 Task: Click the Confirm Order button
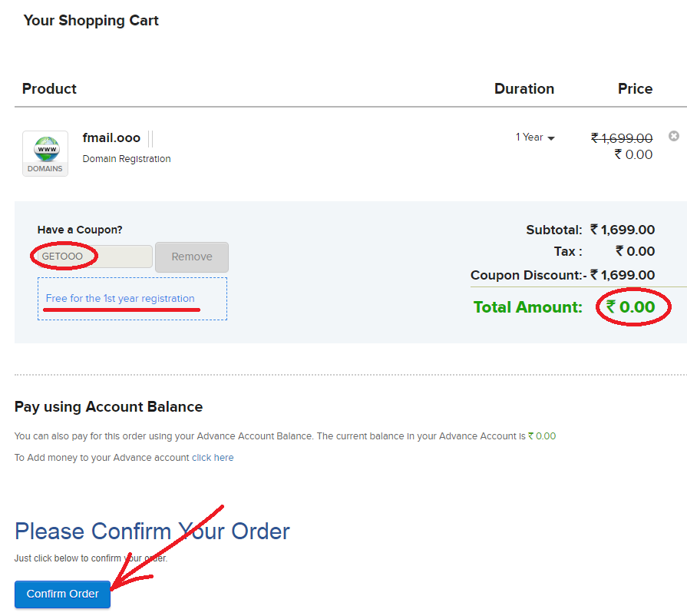coord(63,594)
